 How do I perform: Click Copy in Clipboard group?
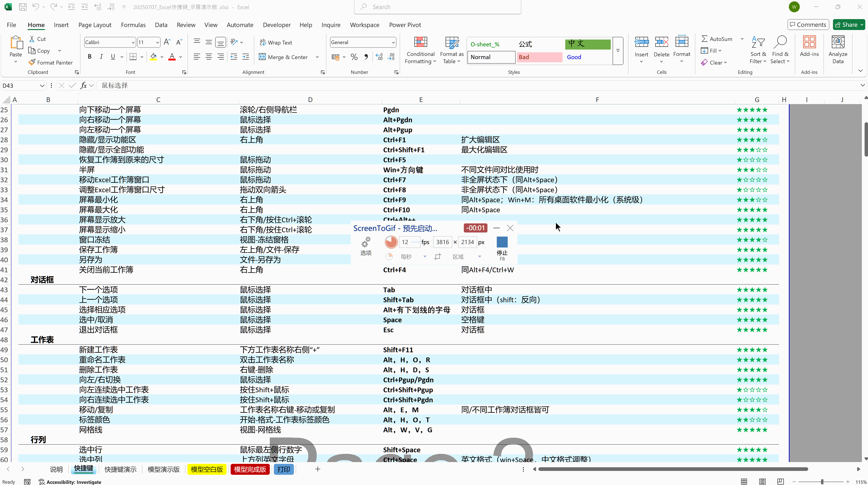click(39, 50)
